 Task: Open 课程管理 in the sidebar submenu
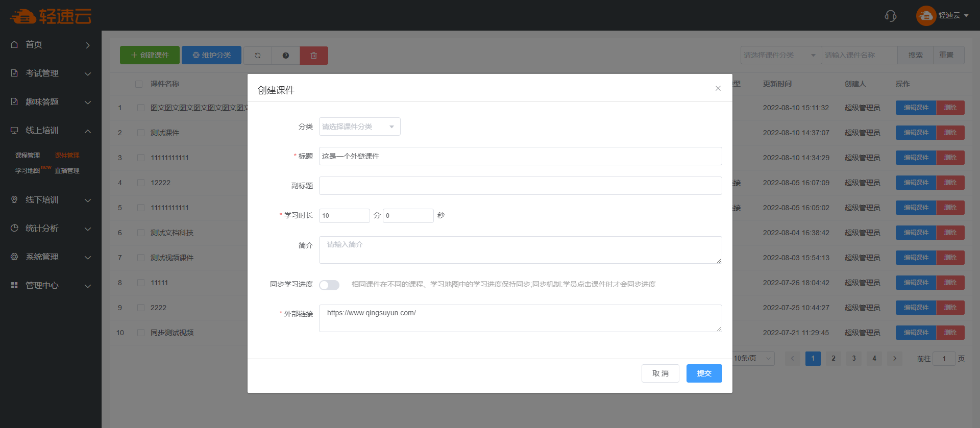point(28,156)
